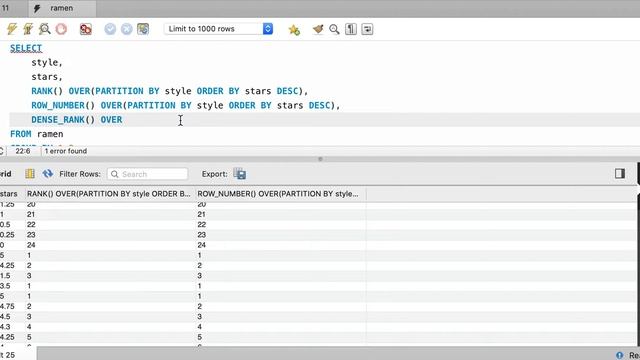Screen dimensions: 640x360
Task: Select the RANK cell with value 21
Action: coord(111,214)
